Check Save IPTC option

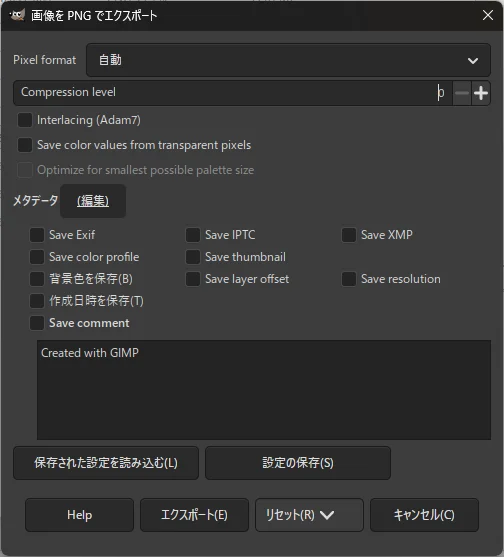tap(193, 235)
